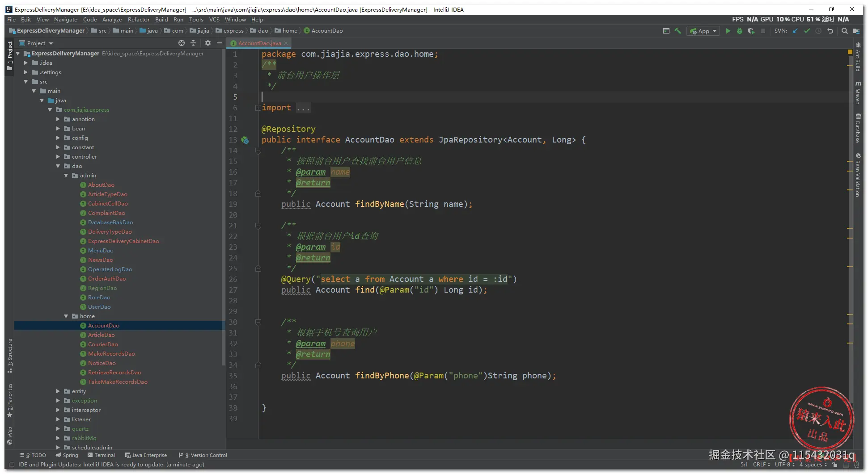Build project using the hammer icon
868x474 pixels.
[x=678, y=31]
